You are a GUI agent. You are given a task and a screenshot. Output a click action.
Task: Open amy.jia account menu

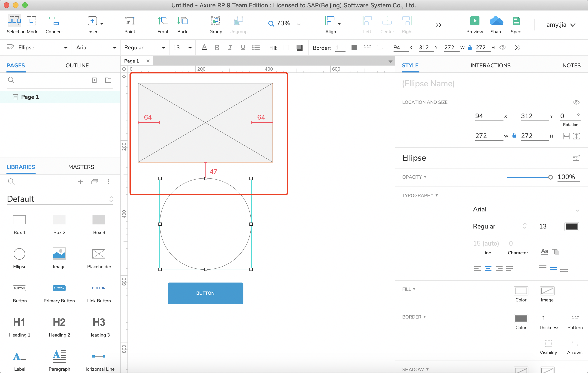click(x=561, y=25)
